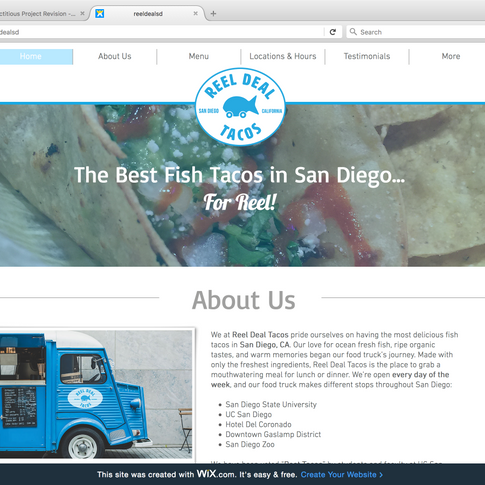Click the search magnifier icon
This screenshot has width=485, height=485.
coord(353,32)
